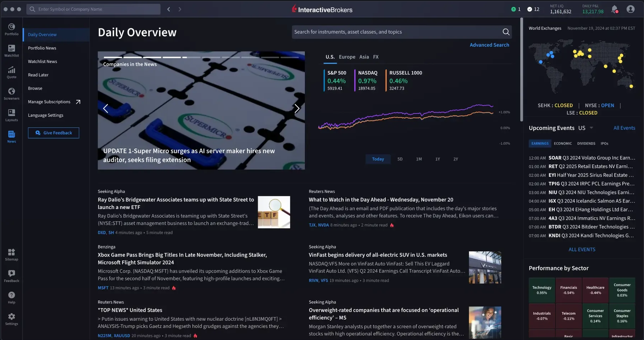Open Read Later in the menu
This screenshot has width=644, height=340.
[38, 75]
